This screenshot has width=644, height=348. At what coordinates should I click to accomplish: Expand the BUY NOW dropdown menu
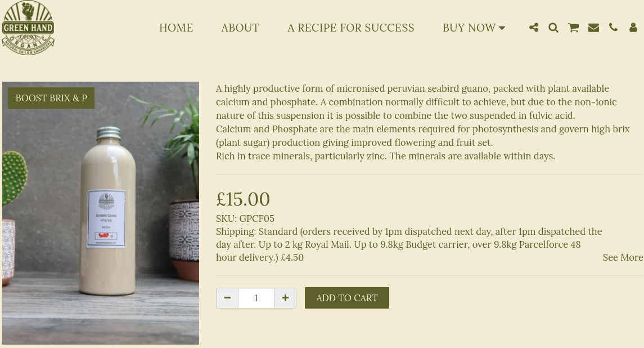coord(474,28)
